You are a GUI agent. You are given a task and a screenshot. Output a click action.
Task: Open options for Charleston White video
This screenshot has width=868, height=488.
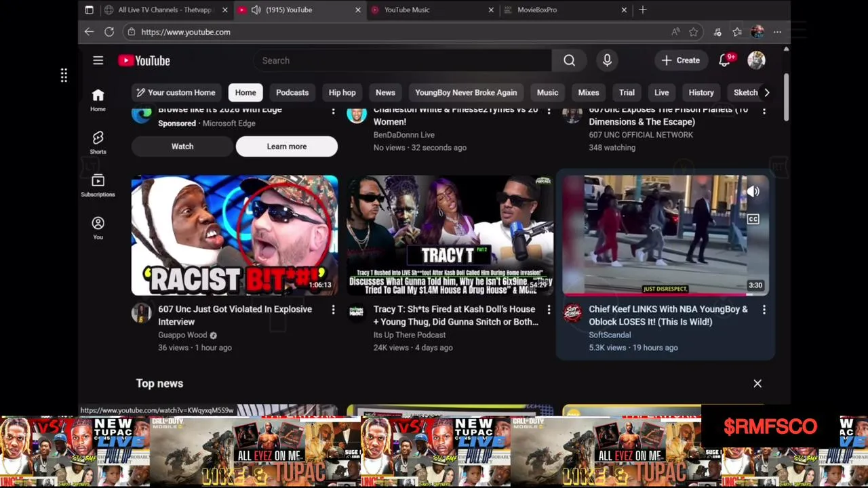[549, 110]
